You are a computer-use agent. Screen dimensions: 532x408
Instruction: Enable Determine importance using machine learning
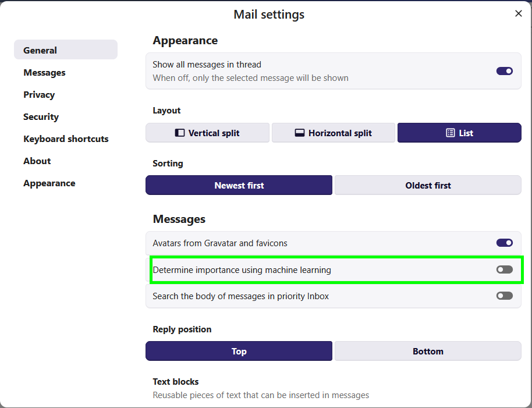tap(504, 269)
